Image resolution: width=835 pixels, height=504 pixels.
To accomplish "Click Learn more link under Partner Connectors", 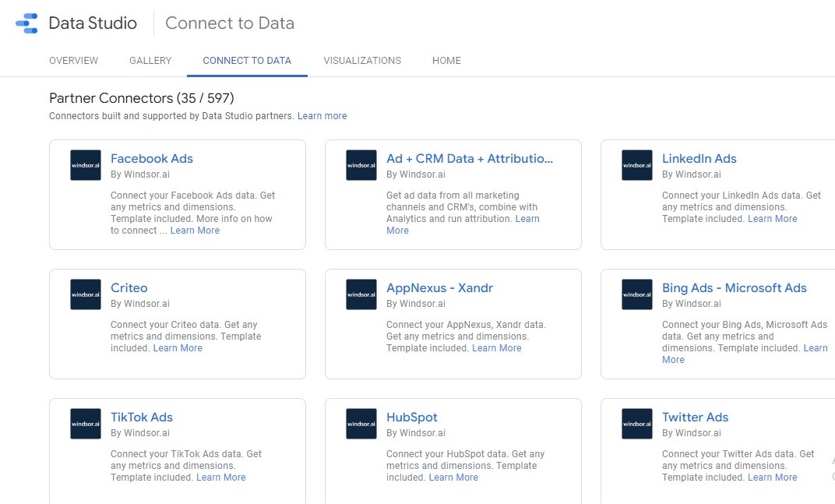I will [322, 116].
